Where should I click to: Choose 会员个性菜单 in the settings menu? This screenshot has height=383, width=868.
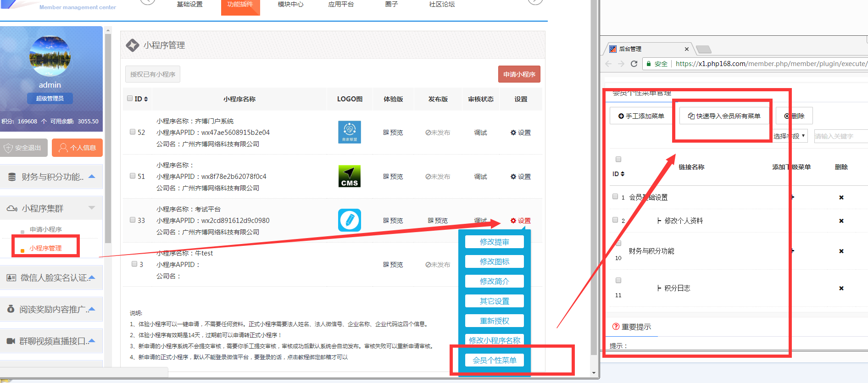(494, 361)
